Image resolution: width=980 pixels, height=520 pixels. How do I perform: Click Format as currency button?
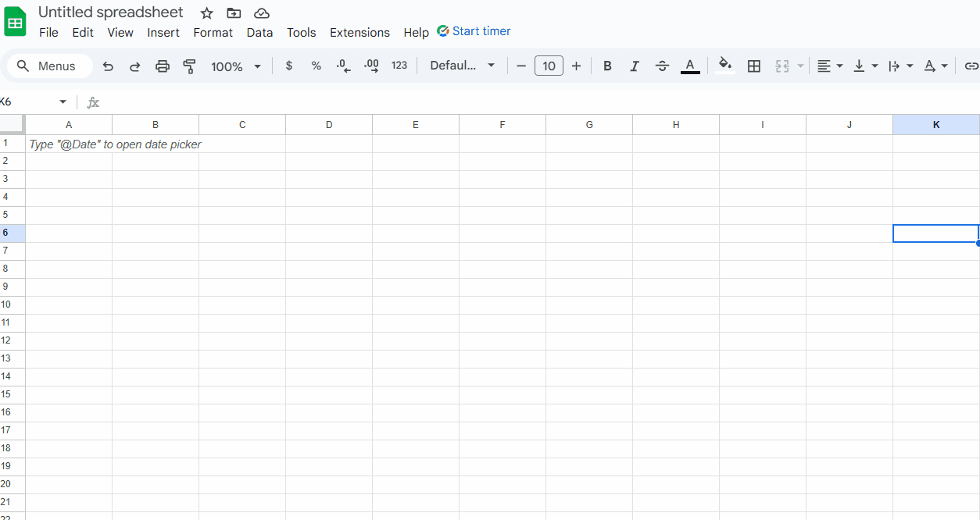[x=289, y=66]
